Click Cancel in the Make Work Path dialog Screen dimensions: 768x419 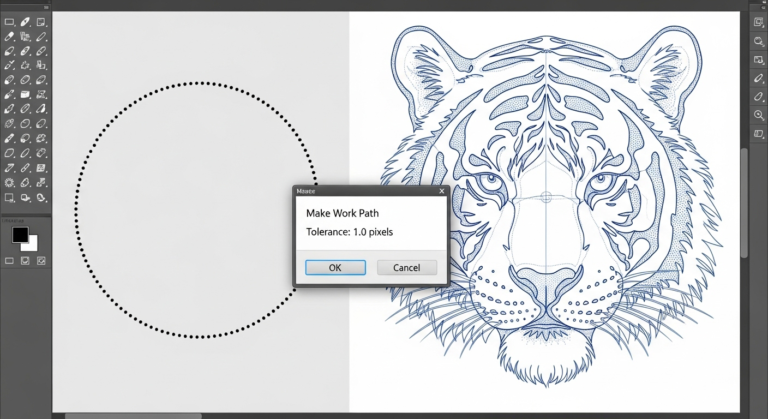(x=407, y=268)
